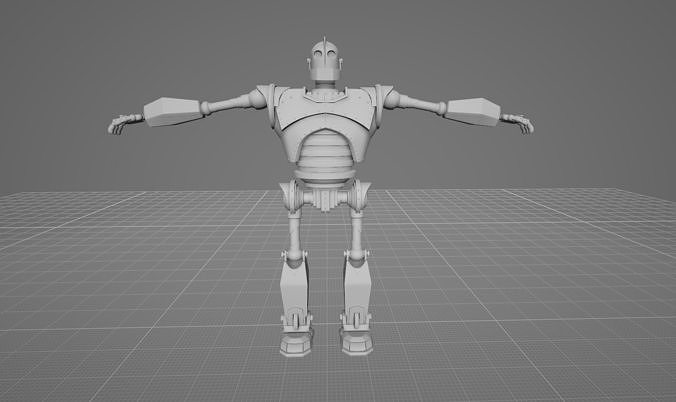Select the ribbed abdomen section of the robot
Viewport: 676px width, 402px height.
(324, 151)
